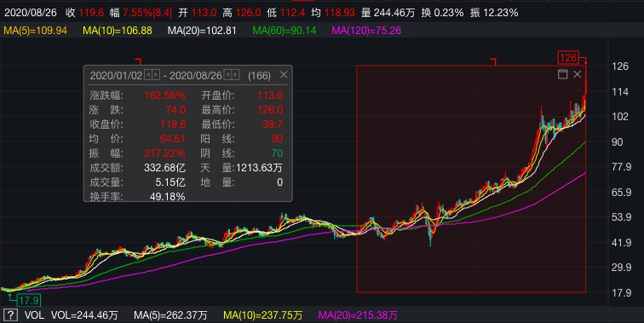This screenshot has width=644, height=323.
Task: Click the 65.9 label on price axis
Action: coord(621,193)
